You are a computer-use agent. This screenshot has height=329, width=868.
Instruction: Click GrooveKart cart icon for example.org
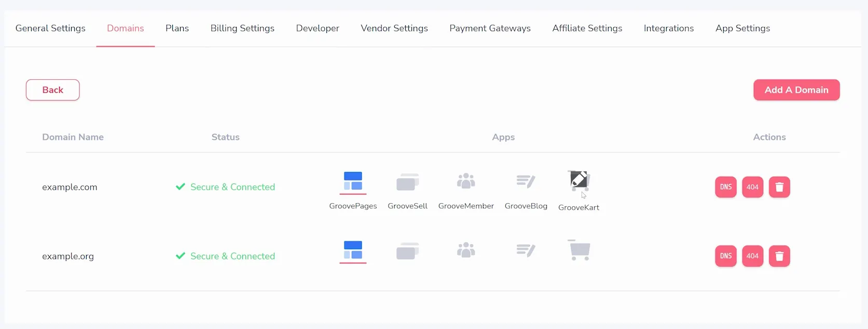[x=579, y=250]
